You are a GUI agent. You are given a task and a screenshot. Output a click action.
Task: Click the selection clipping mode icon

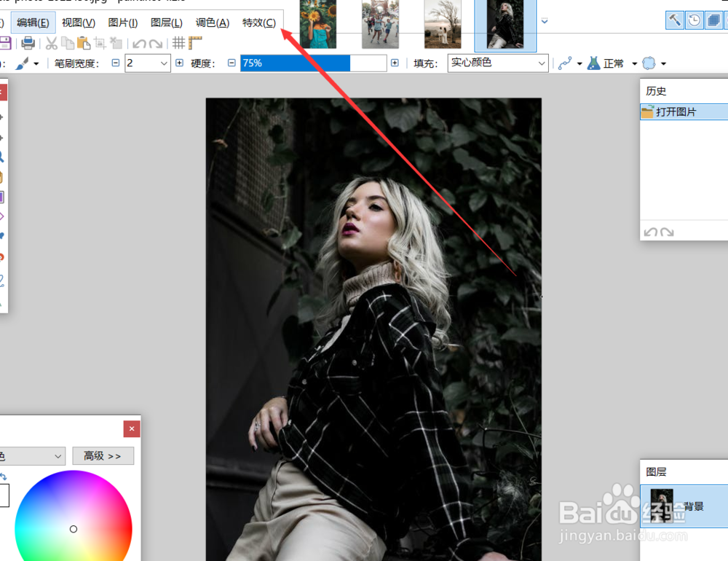(649, 63)
